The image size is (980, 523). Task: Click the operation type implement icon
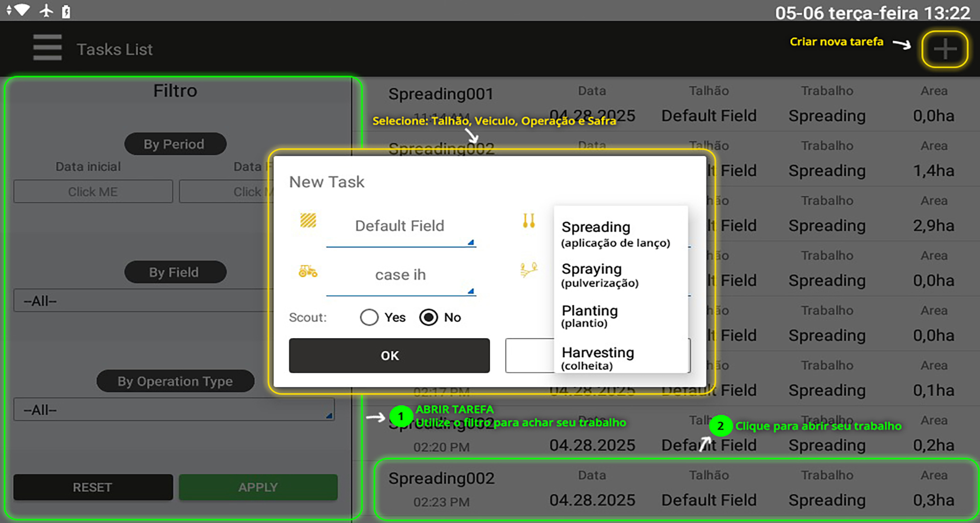point(529,221)
